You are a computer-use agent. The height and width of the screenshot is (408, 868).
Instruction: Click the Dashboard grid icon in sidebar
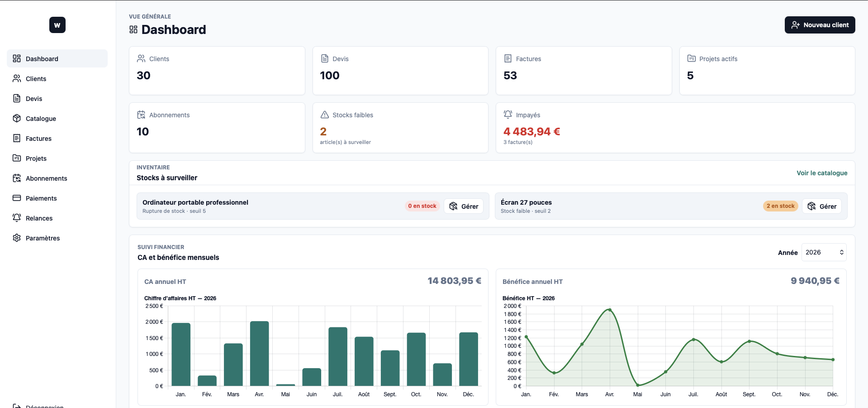(17, 58)
